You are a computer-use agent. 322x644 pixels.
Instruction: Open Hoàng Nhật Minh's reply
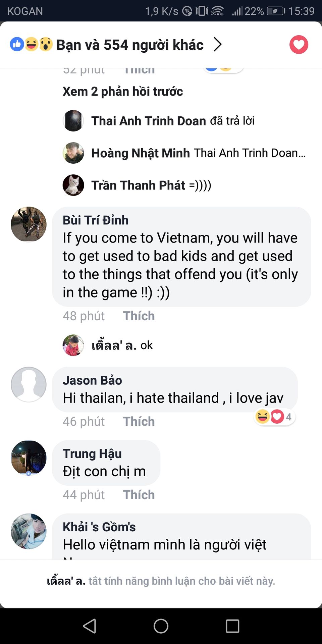[x=198, y=153]
